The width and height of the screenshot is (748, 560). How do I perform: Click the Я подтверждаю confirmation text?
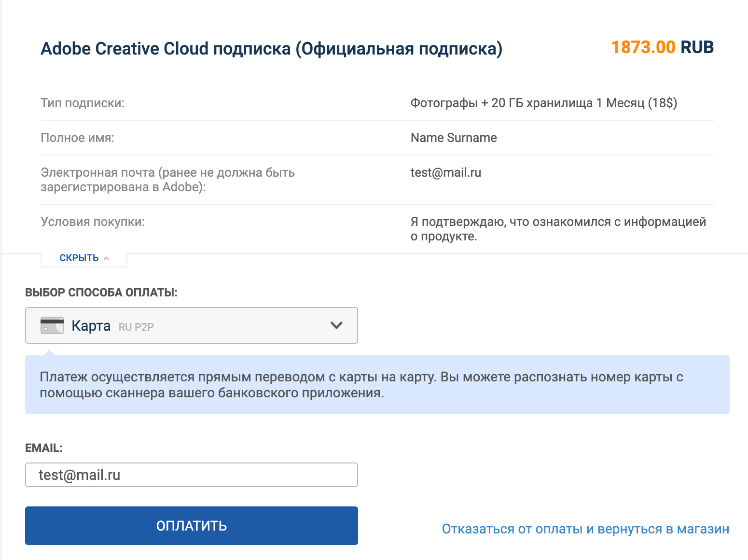558,229
